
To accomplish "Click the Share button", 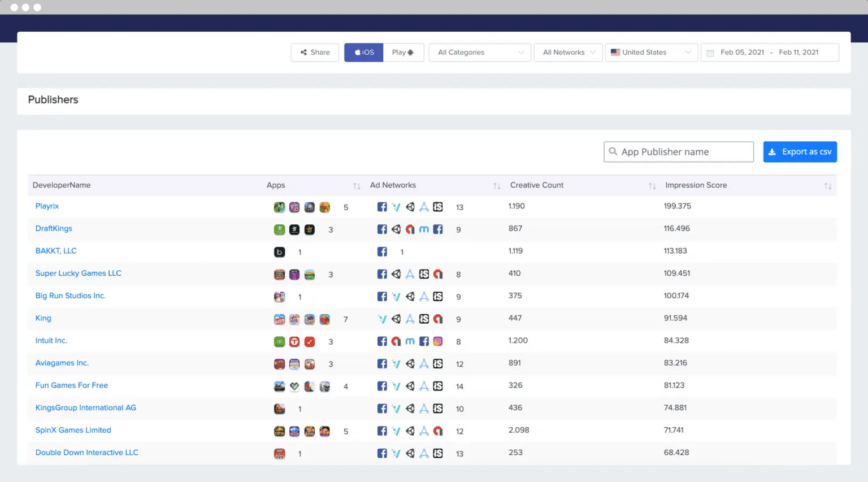I will [315, 53].
